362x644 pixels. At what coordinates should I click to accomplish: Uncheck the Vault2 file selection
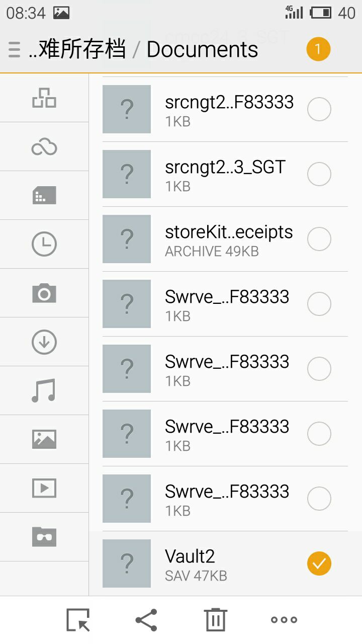[x=319, y=563]
